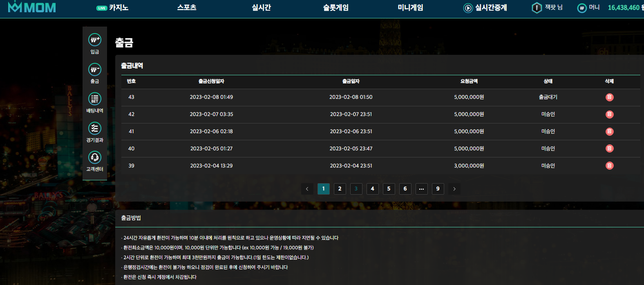Click the 입금 deposit icon in sidebar
644x285 pixels.
[x=95, y=40]
